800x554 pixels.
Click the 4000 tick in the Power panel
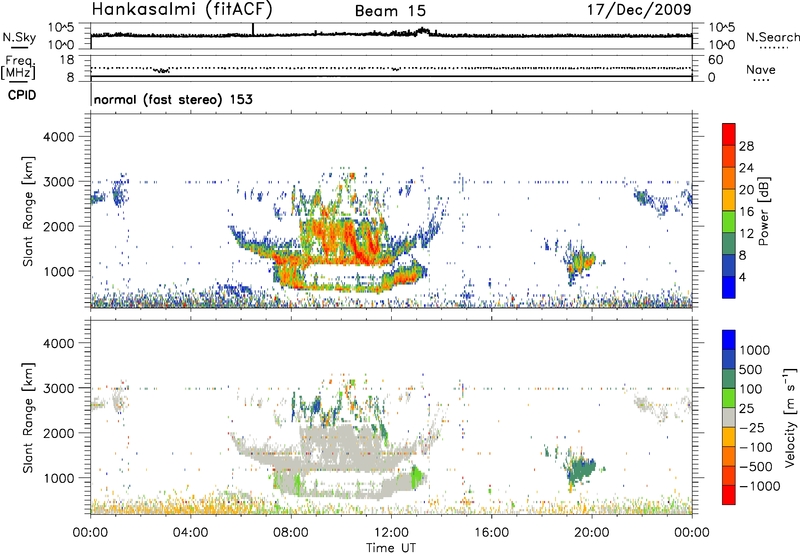(x=58, y=137)
